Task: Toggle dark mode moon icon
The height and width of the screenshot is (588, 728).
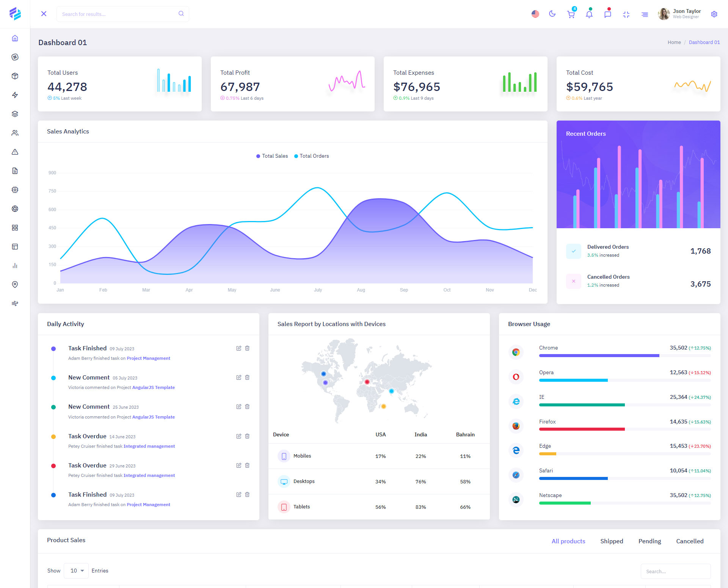Action: 552,14
